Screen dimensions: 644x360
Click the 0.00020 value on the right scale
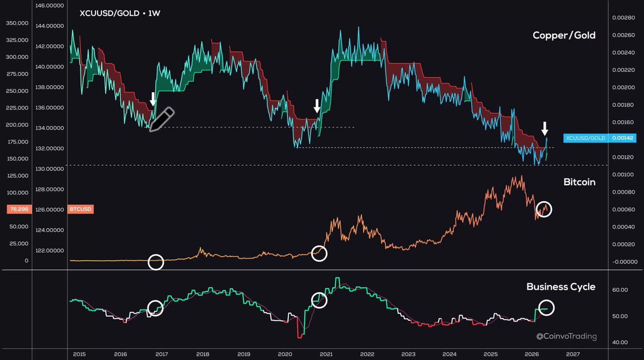coord(624,245)
